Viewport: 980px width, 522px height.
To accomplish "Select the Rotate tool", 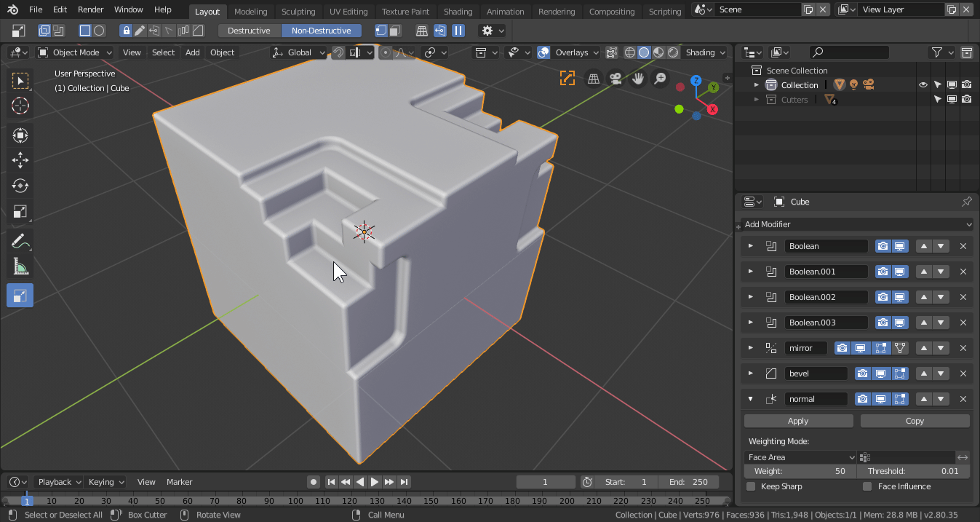I will (20, 186).
